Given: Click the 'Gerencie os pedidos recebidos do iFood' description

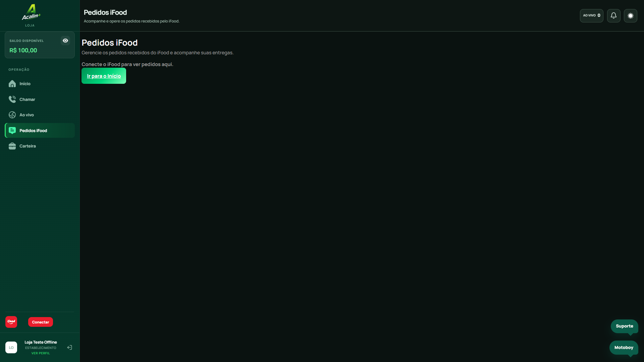Looking at the screenshot, I should pos(158,53).
